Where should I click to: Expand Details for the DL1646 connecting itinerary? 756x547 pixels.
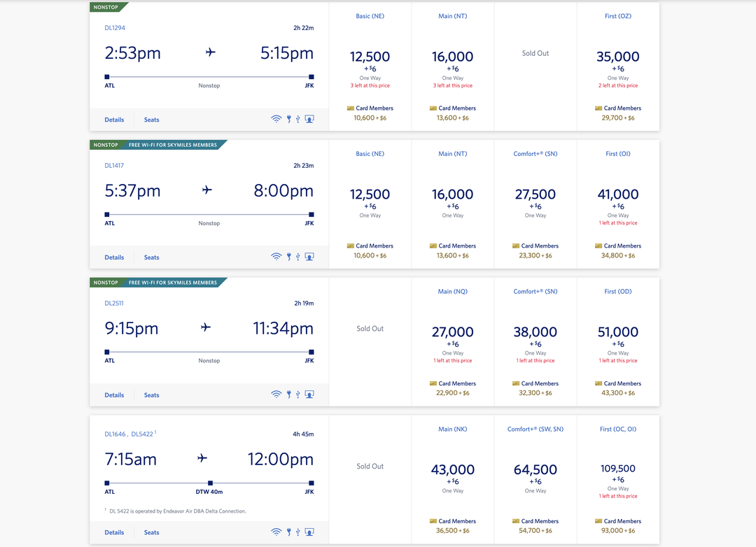point(113,532)
